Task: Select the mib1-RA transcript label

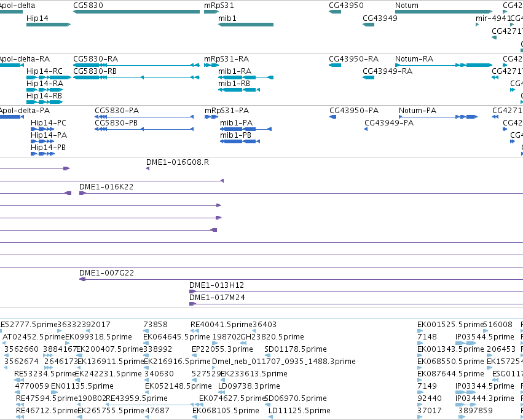Action: coord(235,71)
